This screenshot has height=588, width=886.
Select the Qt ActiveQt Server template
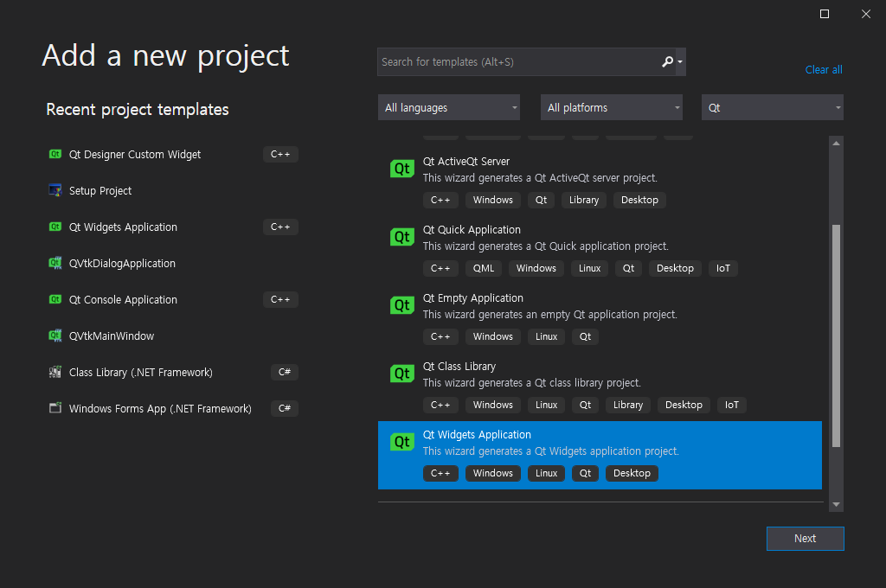600,181
